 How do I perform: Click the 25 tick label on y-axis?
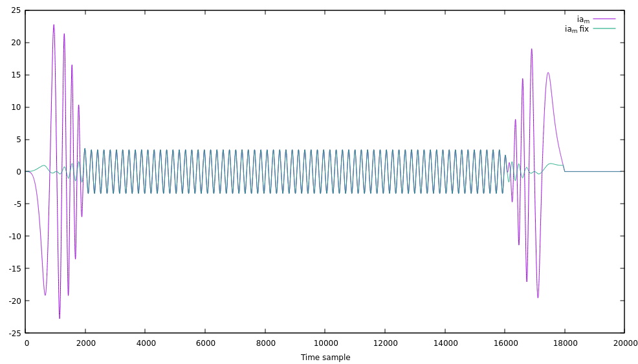pos(16,10)
